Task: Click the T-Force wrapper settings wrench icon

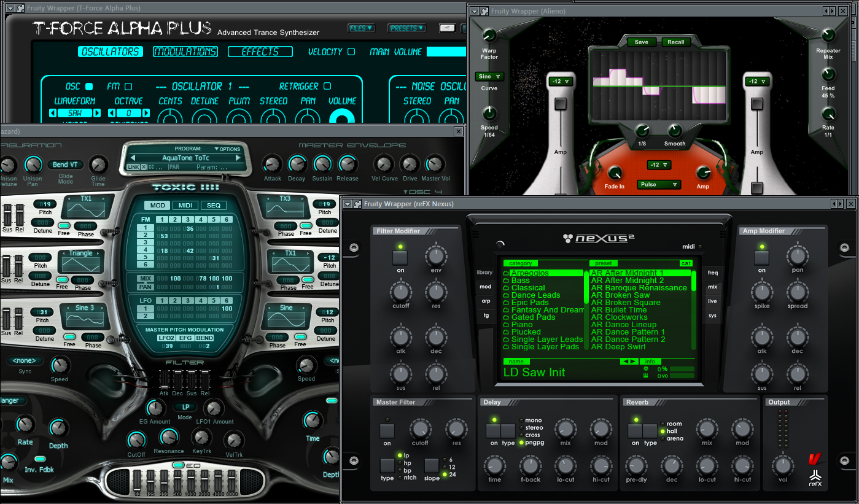Action: pos(19,9)
